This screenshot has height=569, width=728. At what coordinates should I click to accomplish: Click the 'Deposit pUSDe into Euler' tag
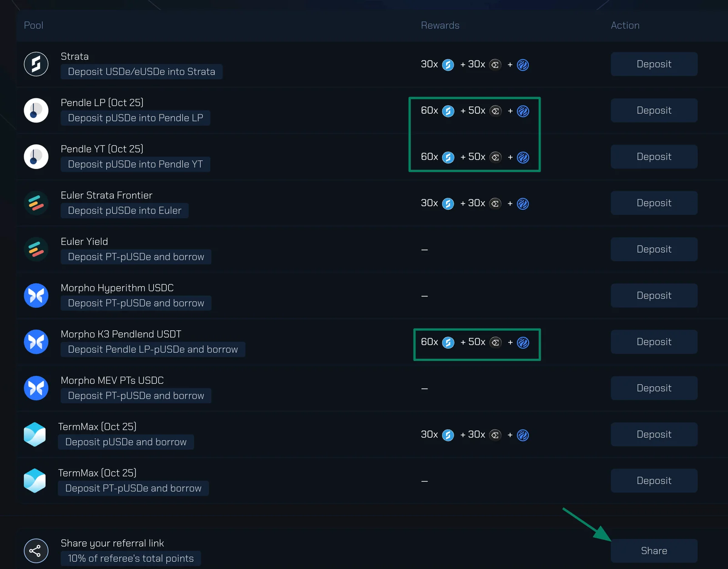[x=125, y=210]
